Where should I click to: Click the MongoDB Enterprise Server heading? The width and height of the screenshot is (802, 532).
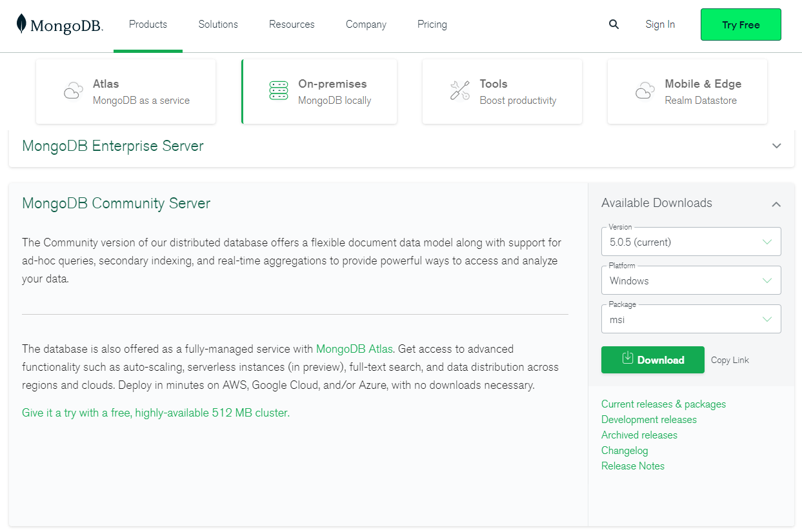tap(113, 146)
